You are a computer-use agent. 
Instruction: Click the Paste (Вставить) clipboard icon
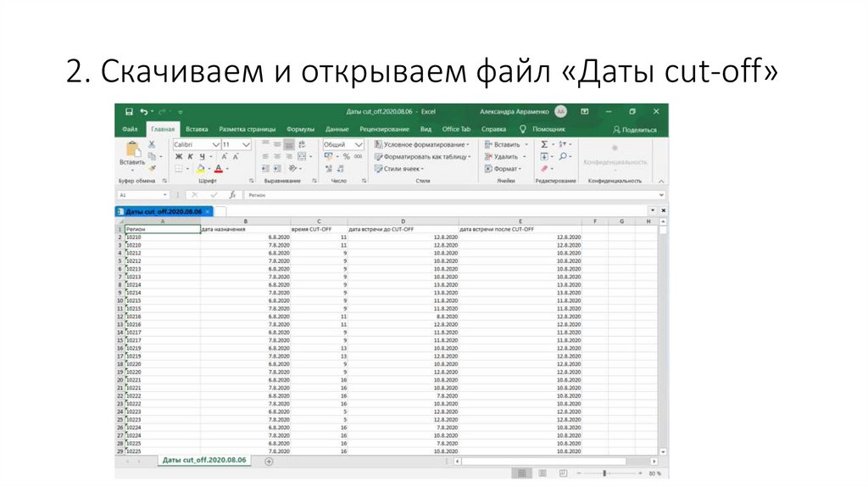(132, 149)
